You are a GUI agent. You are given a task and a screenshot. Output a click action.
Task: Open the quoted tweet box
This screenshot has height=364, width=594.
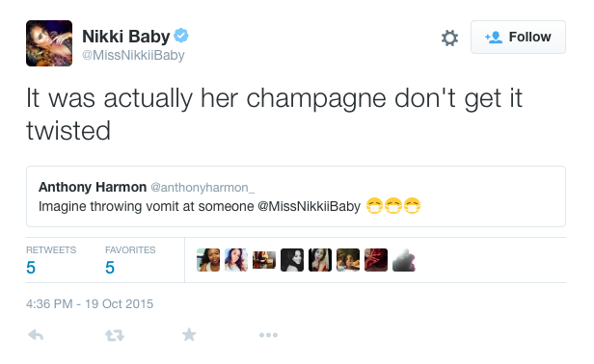point(296,196)
